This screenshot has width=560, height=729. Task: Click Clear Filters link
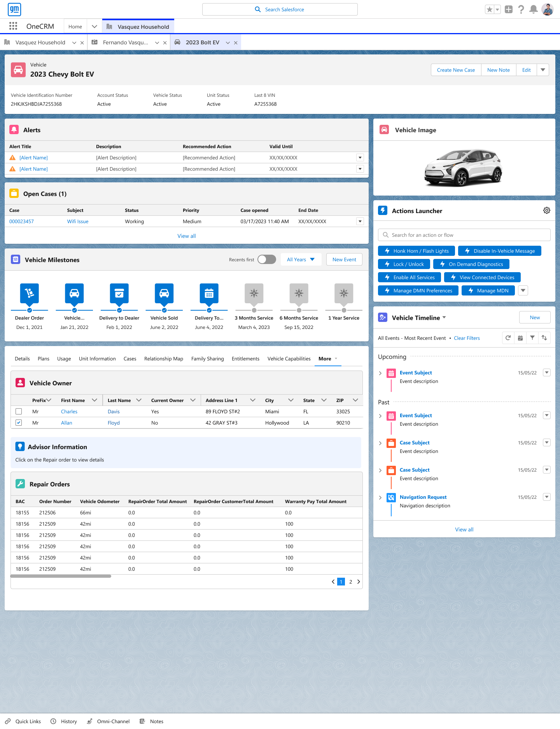(x=467, y=338)
